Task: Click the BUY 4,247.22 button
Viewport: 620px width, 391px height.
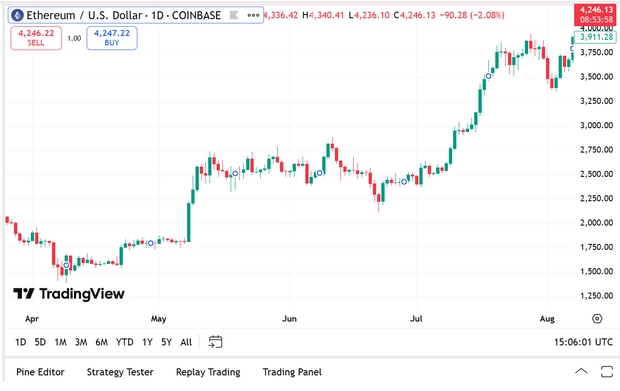Action: point(112,38)
